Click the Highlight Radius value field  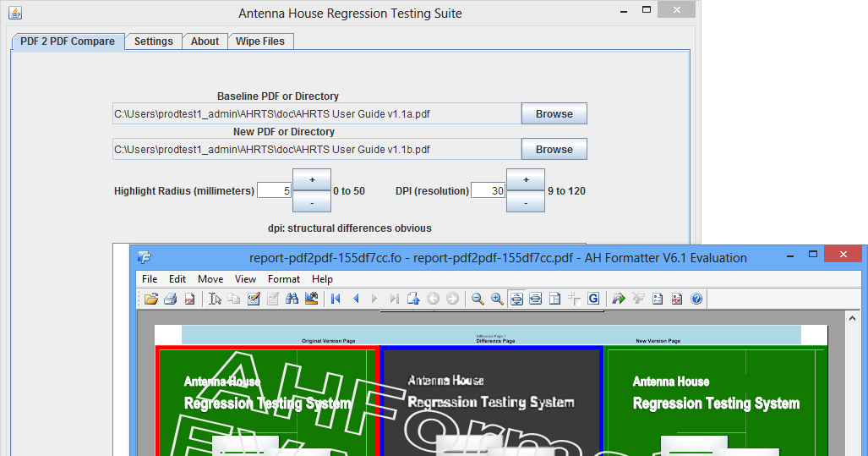click(275, 190)
